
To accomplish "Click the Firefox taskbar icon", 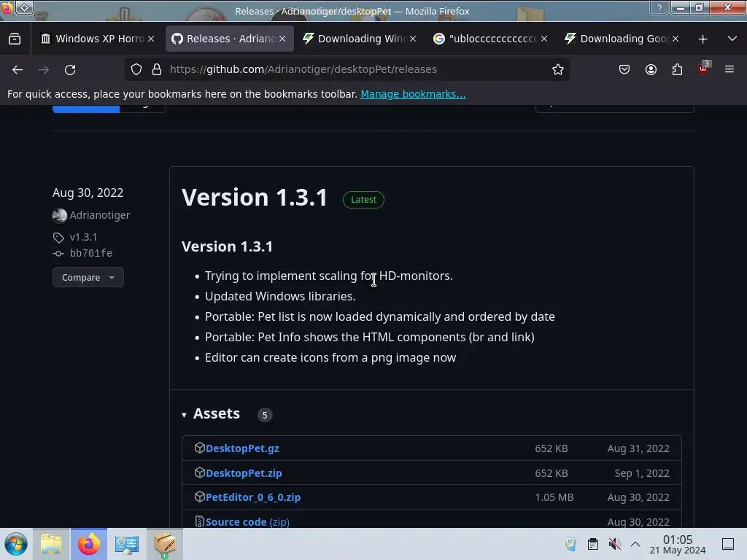I will pyautogui.click(x=88, y=544).
